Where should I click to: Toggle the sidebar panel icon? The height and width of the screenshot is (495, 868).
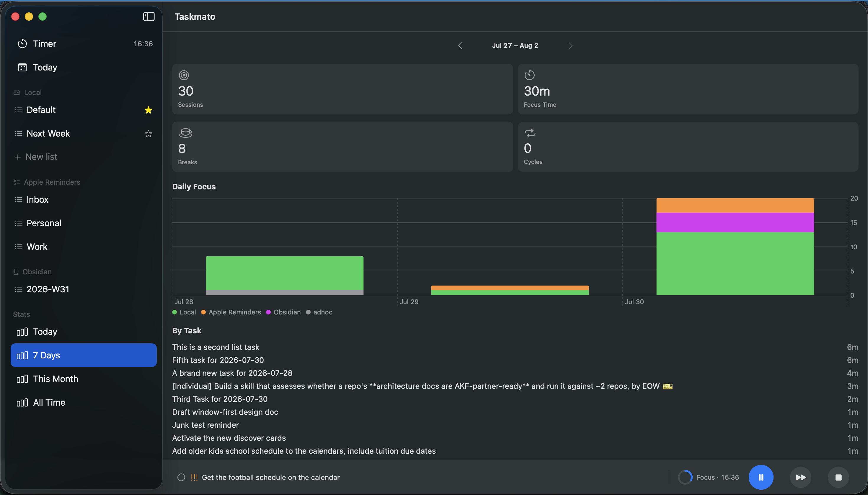pyautogui.click(x=149, y=16)
